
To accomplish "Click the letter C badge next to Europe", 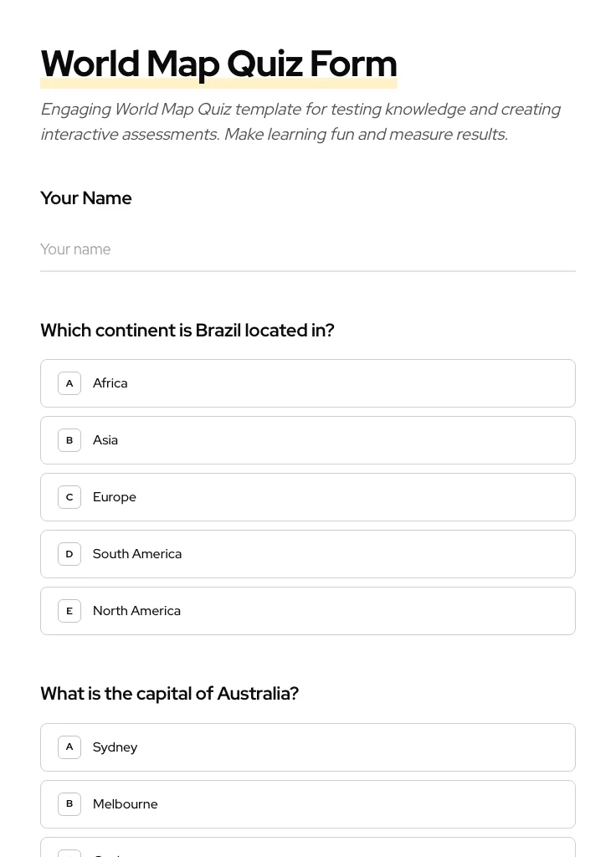I will tap(69, 496).
